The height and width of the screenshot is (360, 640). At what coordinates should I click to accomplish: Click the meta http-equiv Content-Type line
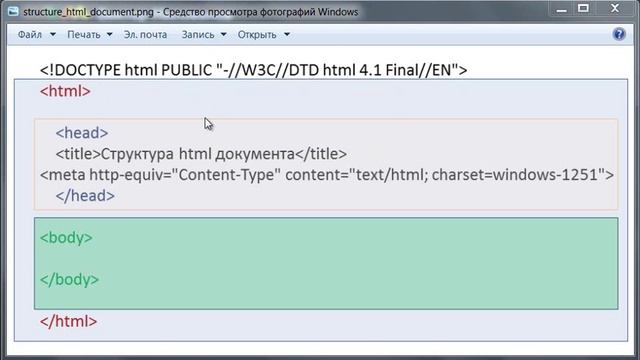pos(327,175)
